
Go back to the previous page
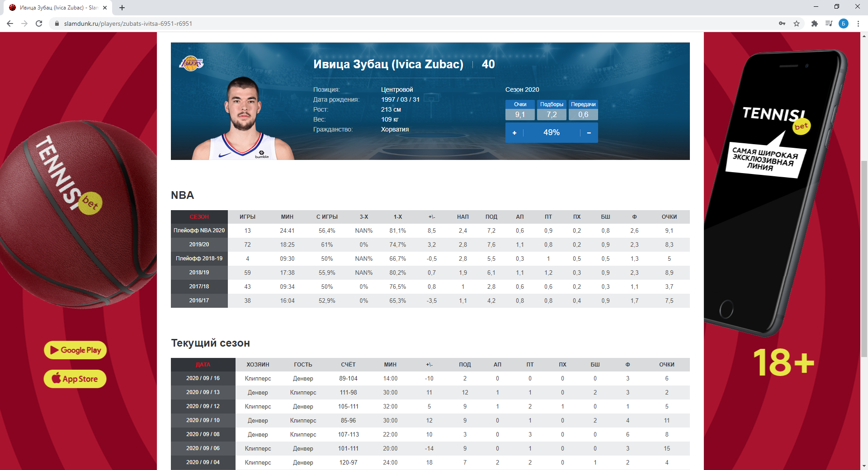(x=10, y=23)
